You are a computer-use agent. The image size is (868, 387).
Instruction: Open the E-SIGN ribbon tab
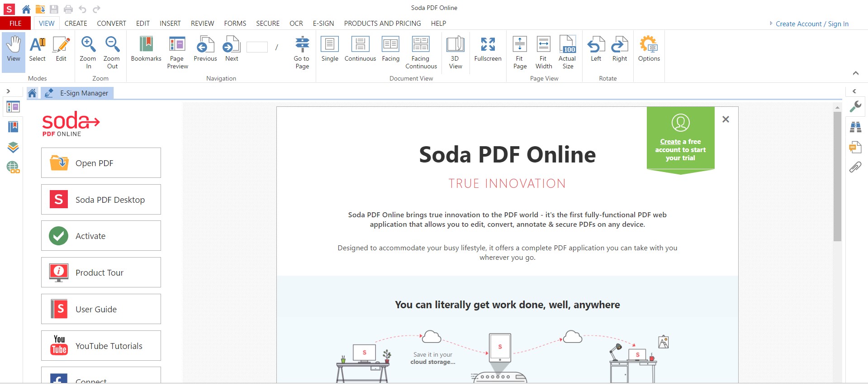(323, 23)
